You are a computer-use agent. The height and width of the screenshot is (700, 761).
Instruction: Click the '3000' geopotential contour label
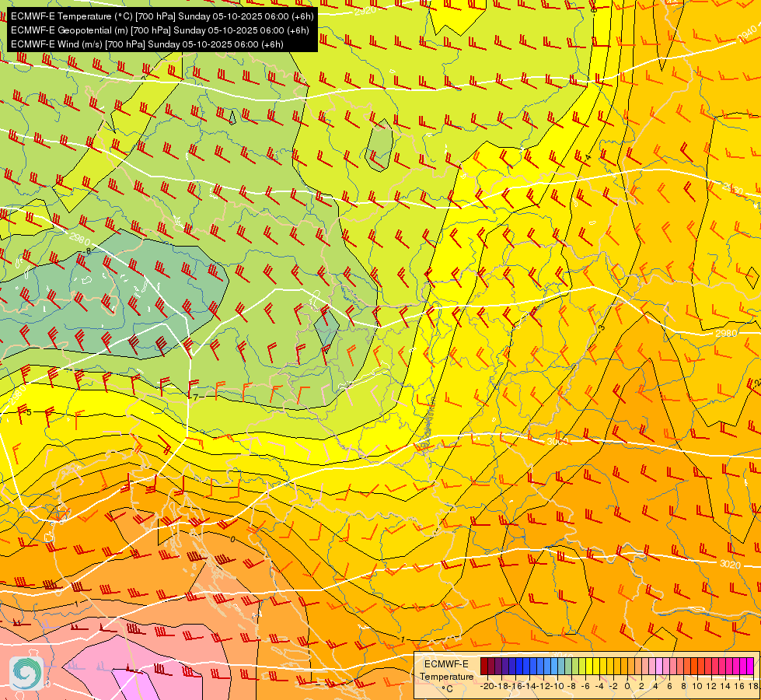(x=557, y=441)
